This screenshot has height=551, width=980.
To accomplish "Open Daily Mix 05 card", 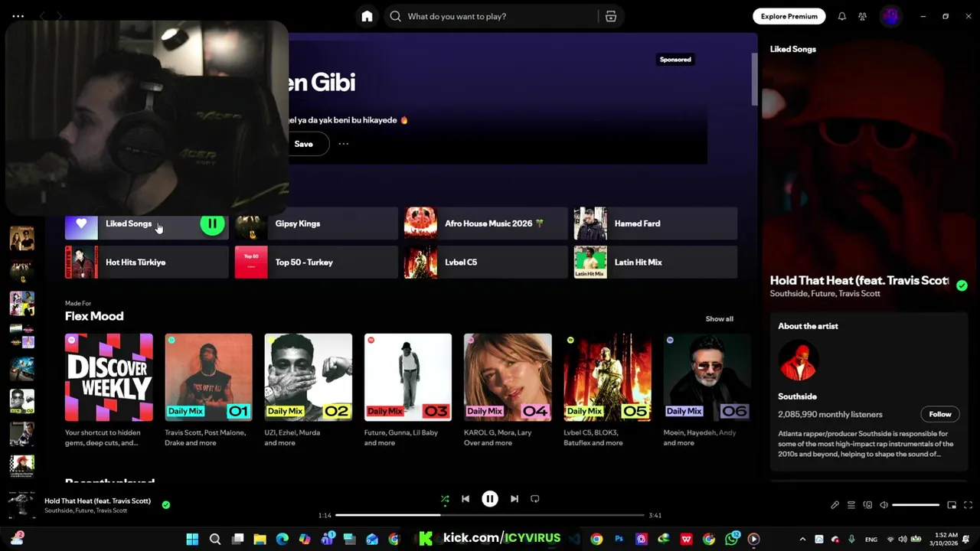I will pos(607,390).
